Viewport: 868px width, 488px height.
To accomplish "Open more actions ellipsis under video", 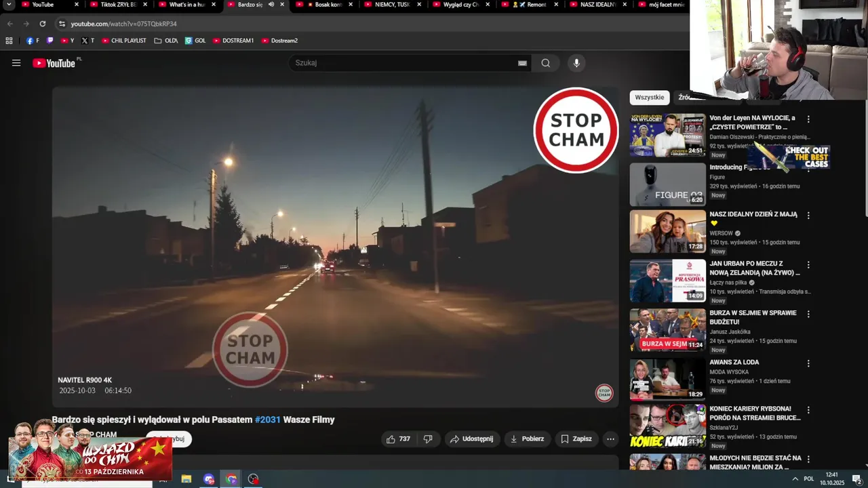I will pyautogui.click(x=610, y=439).
